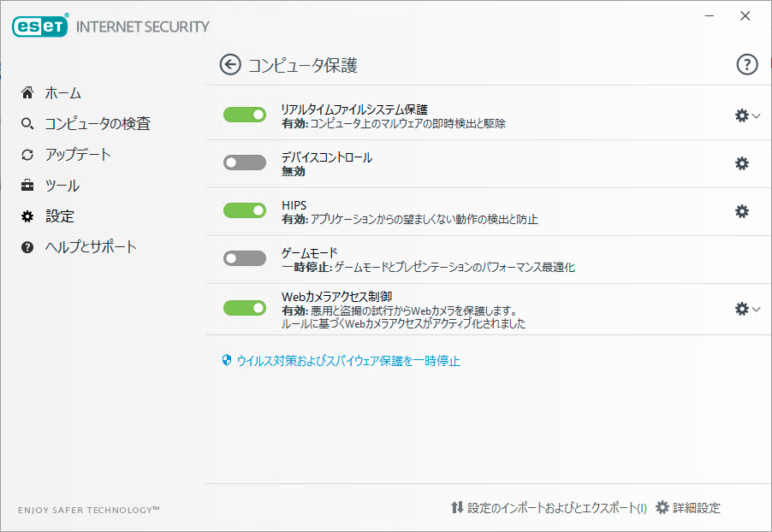Click the magnifier icon beside コンピュータの検査

(x=27, y=123)
